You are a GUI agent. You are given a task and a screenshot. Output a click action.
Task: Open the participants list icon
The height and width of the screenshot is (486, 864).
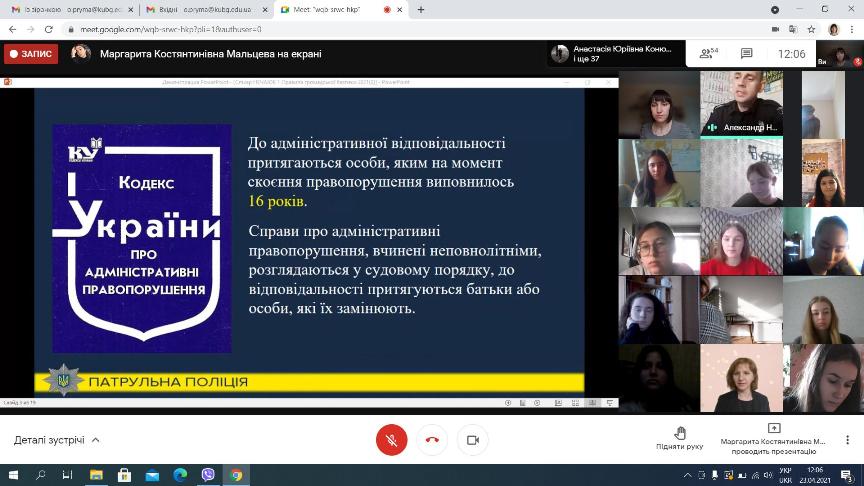coord(709,53)
